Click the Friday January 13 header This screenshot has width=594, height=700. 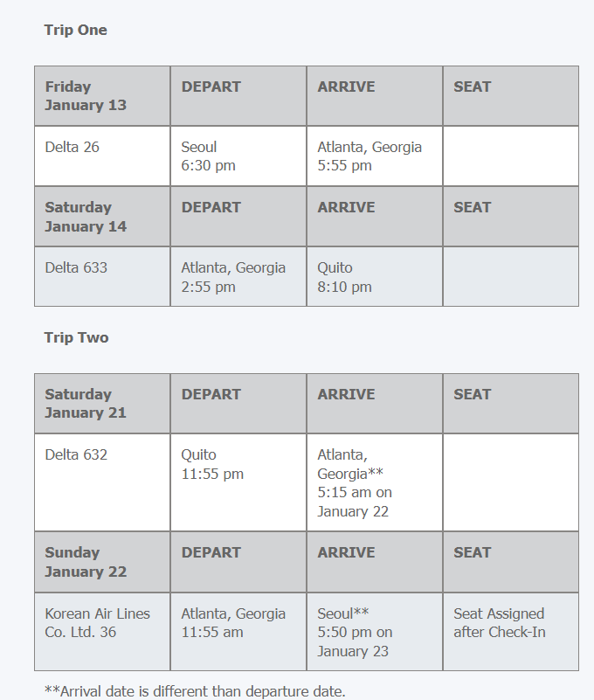[x=86, y=96]
